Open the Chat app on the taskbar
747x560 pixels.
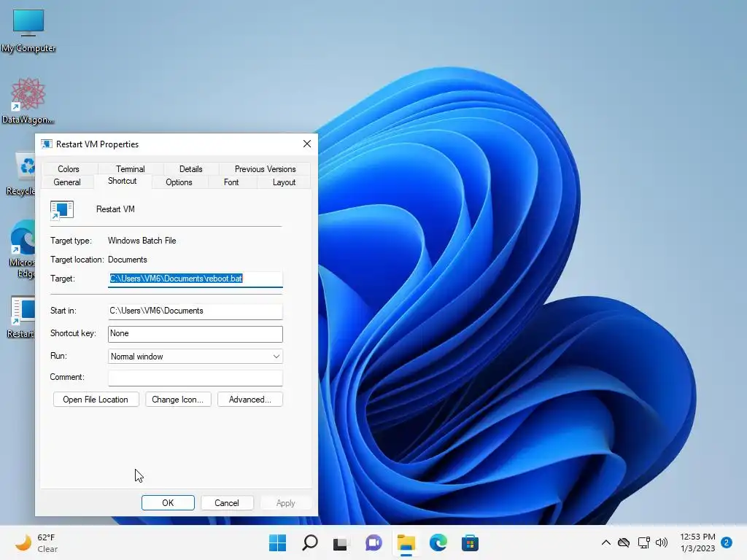[x=373, y=542]
